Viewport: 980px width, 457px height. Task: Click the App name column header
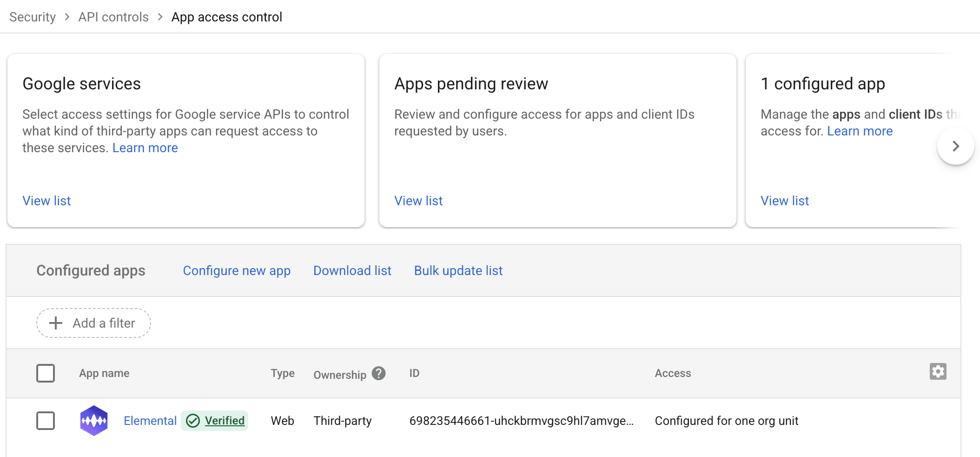tap(104, 373)
